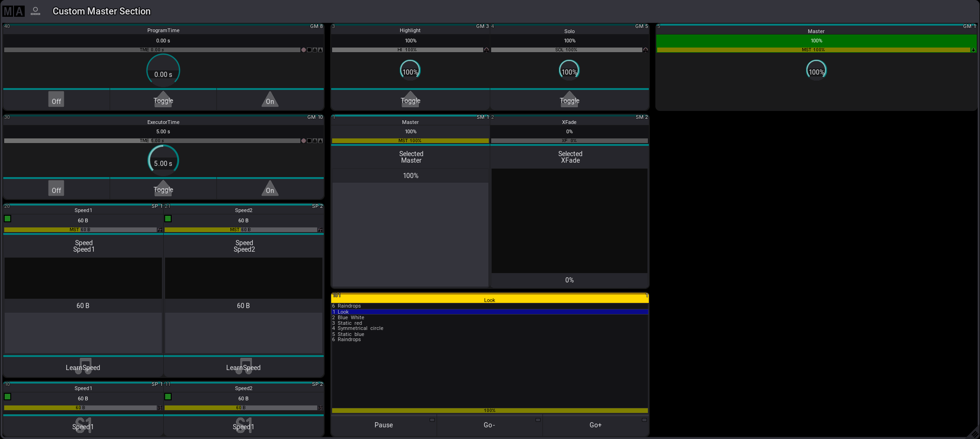Click the window settings icon beside MA logo
The image size is (980, 439).
click(x=35, y=11)
